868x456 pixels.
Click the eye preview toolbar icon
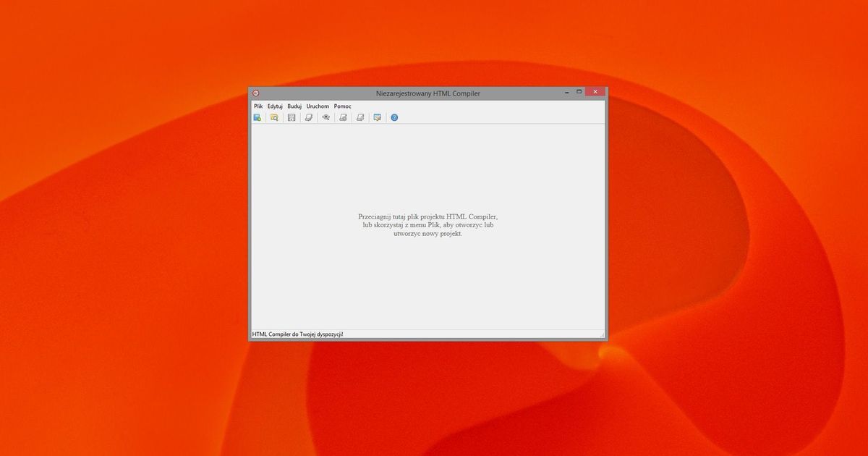coord(326,117)
